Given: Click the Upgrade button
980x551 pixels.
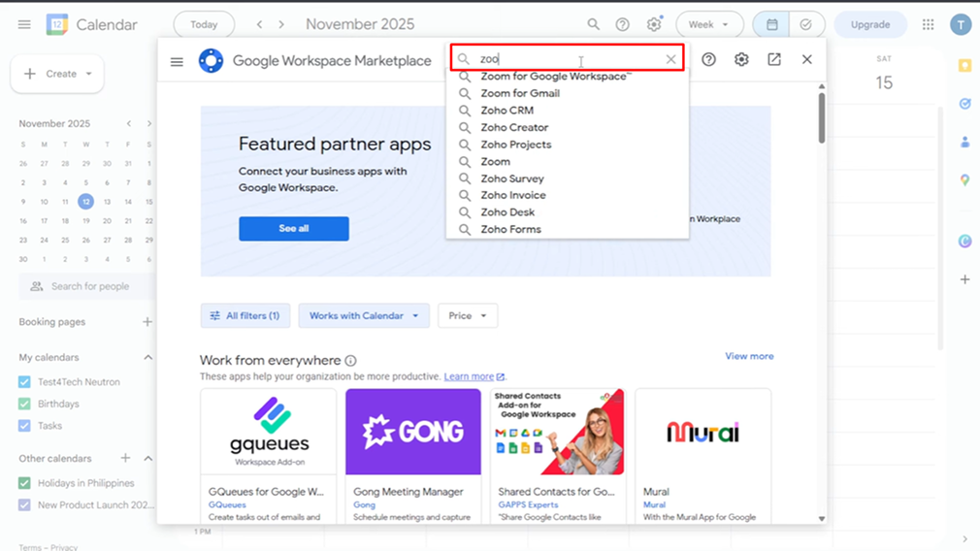Looking at the screenshot, I should coord(870,24).
